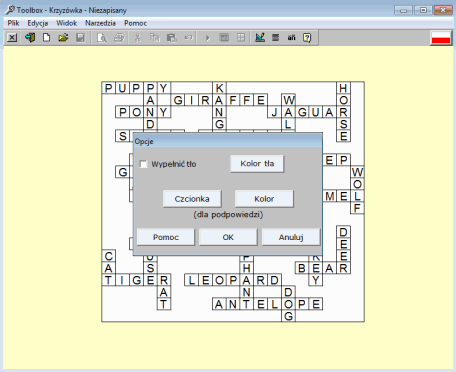This screenshot has width=456, height=372.
Task: Click the Kolor tła button
Action: click(x=257, y=164)
